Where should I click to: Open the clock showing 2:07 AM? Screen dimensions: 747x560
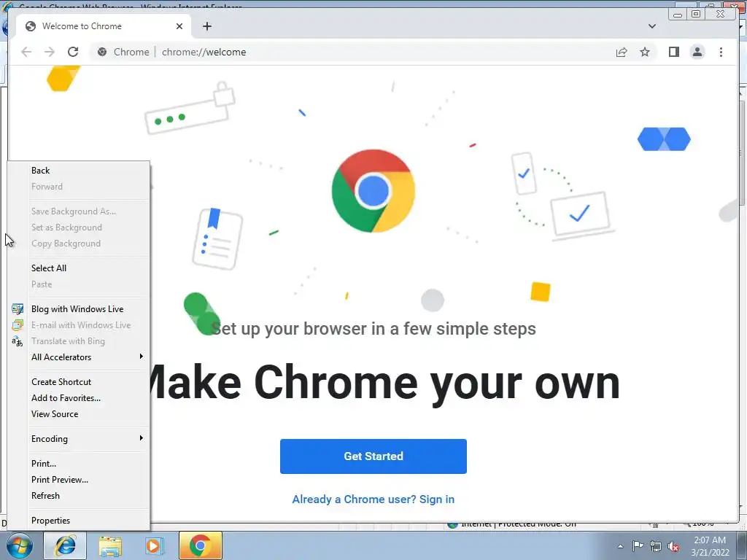710,546
